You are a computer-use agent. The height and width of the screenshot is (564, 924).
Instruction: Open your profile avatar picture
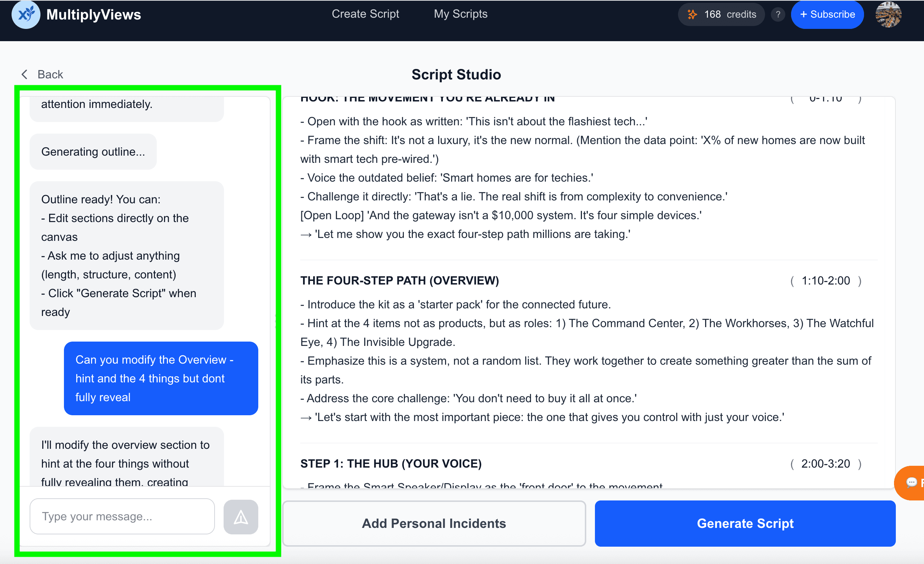pyautogui.click(x=888, y=14)
